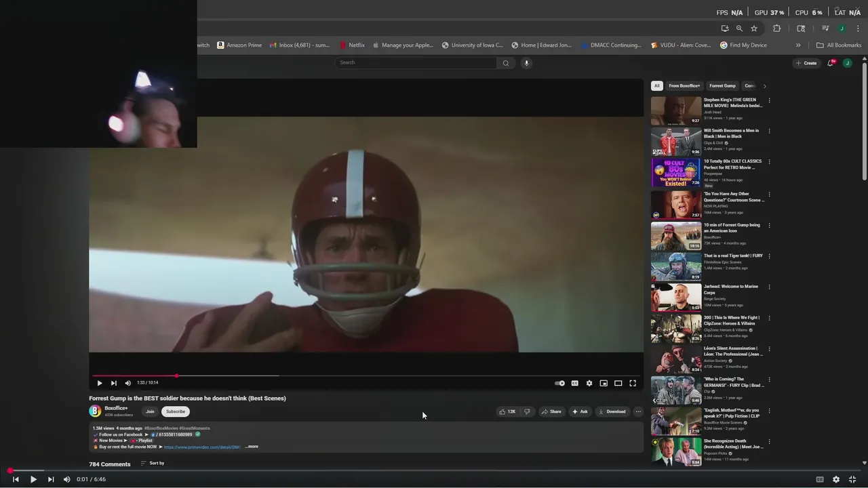The image size is (868, 488).
Task: Select the All filter chip
Action: (x=656, y=86)
